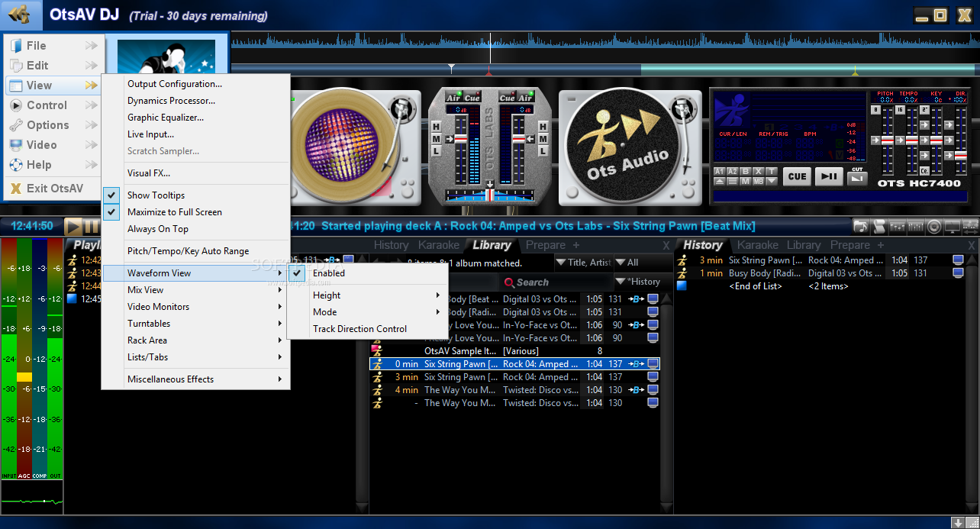Screen dimensions: 980x529
Task: Click the CUT button on HC7400 deck
Action: [x=857, y=179]
